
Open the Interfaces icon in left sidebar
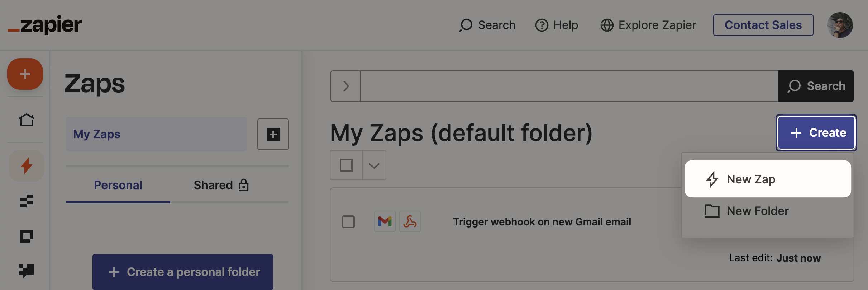click(x=27, y=236)
